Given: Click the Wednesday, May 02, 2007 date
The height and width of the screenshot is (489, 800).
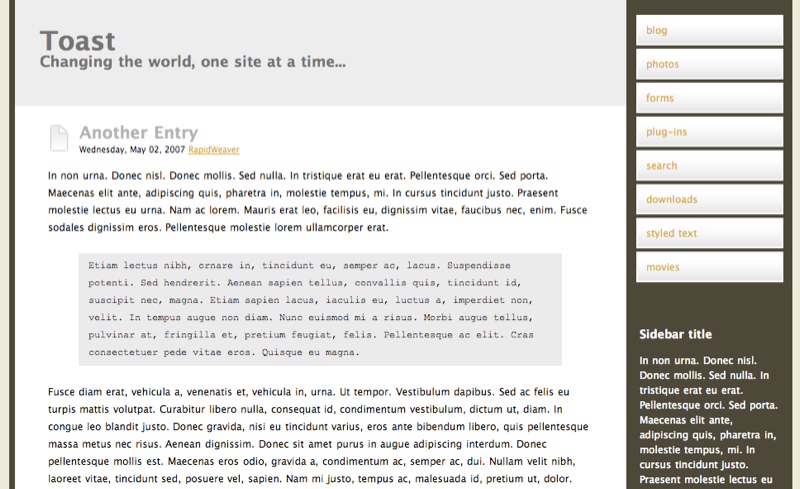Looking at the screenshot, I should pyautogui.click(x=132, y=150).
